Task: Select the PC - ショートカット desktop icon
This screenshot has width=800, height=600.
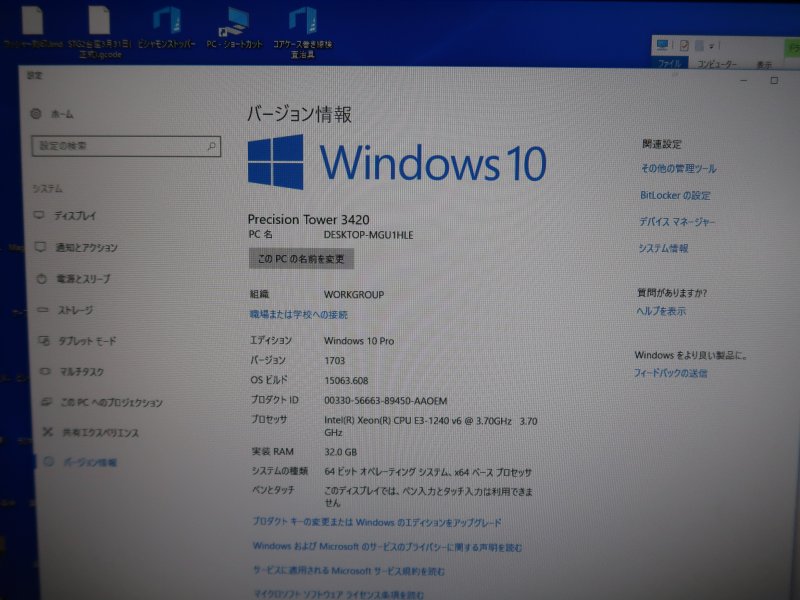Action: click(234, 29)
